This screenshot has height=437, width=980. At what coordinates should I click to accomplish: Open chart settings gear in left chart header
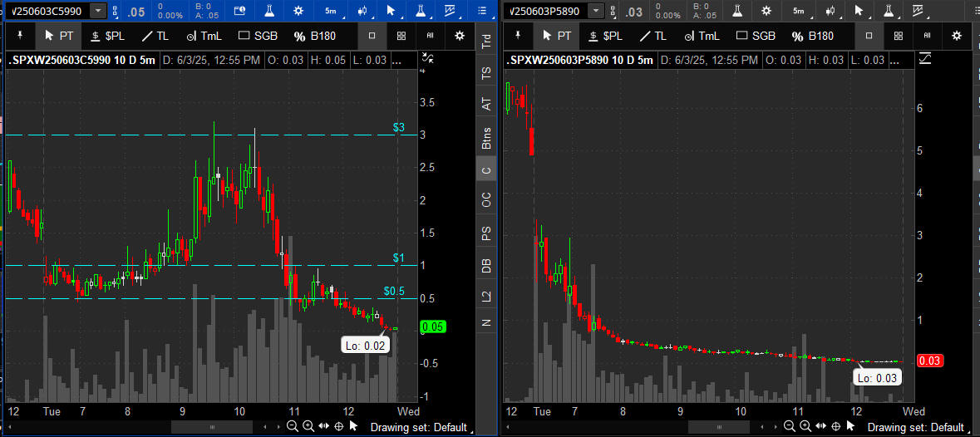(298, 11)
